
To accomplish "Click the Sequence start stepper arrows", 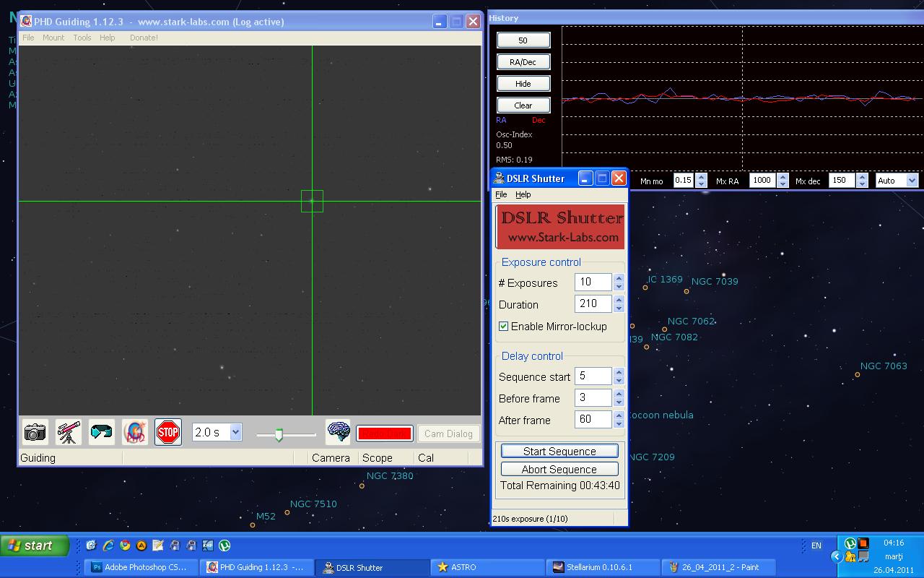I will pyautogui.click(x=619, y=376).
